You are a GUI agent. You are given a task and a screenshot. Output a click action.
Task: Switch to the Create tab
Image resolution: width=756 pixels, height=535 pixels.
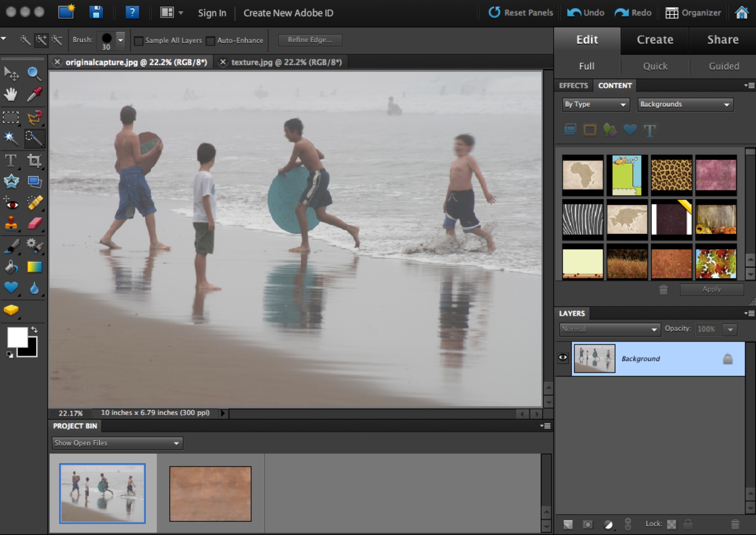coord(655,40)
